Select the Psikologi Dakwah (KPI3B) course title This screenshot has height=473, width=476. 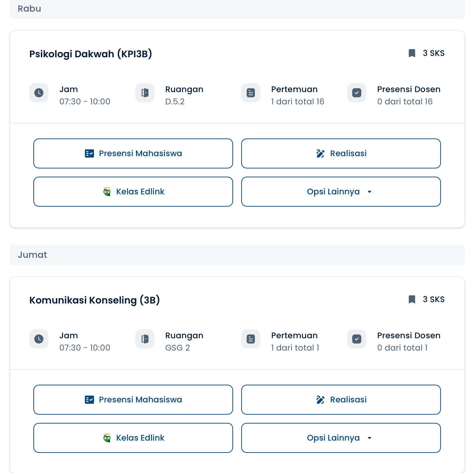coord(91,54)
